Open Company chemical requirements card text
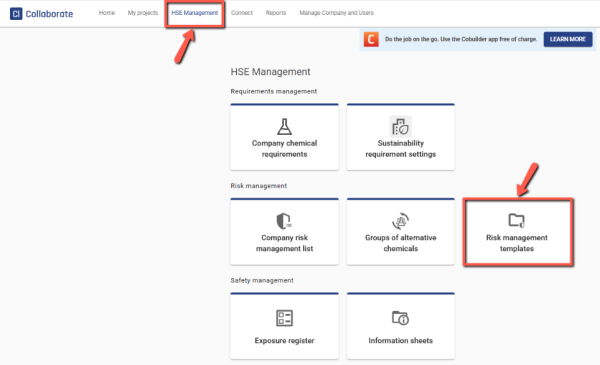The width and height of the screenshot is (600, 365). tap(284, 148)
